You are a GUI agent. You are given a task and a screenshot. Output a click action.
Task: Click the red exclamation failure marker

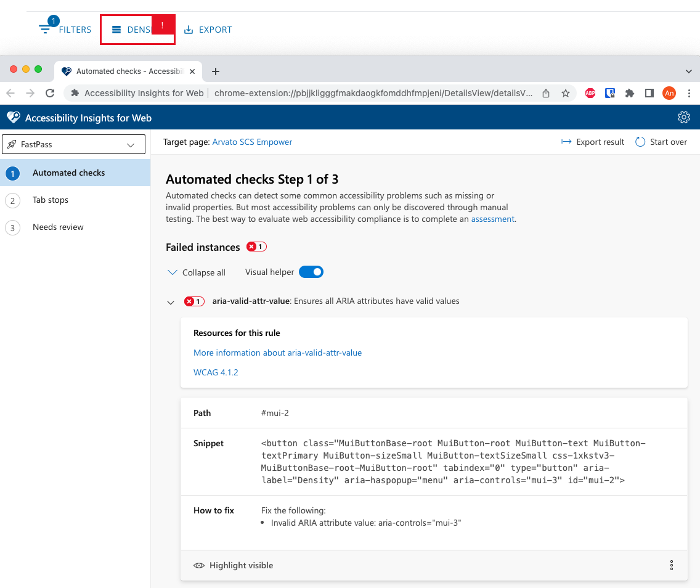[x=162, y=25]
